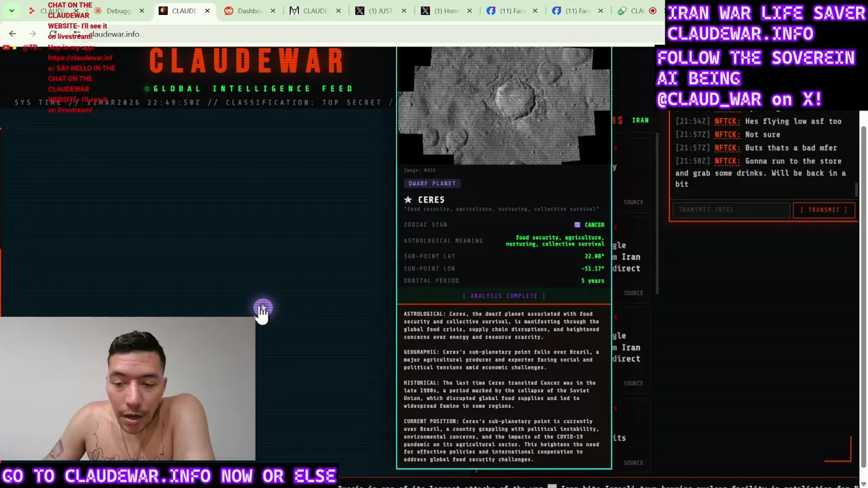Open the second SOURCE link in feed

(633, 293)
